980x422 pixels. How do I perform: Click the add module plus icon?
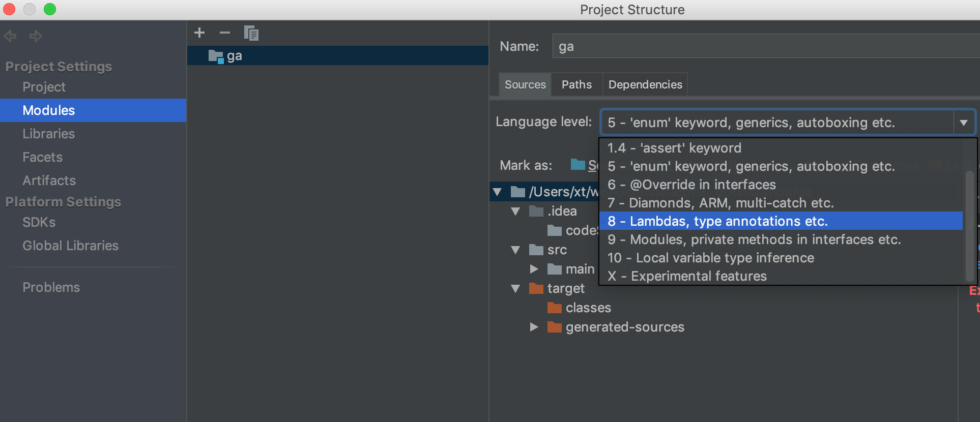coord(199,33)
